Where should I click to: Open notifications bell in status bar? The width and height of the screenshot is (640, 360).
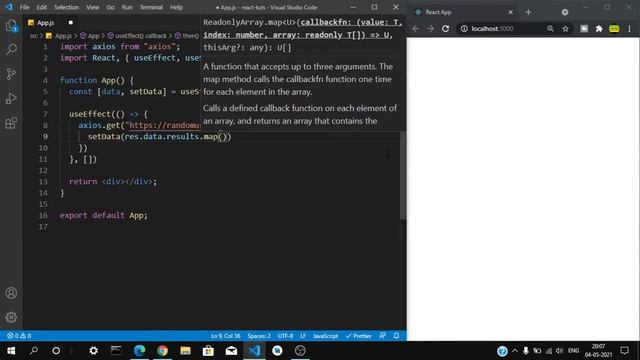[396, 336]
